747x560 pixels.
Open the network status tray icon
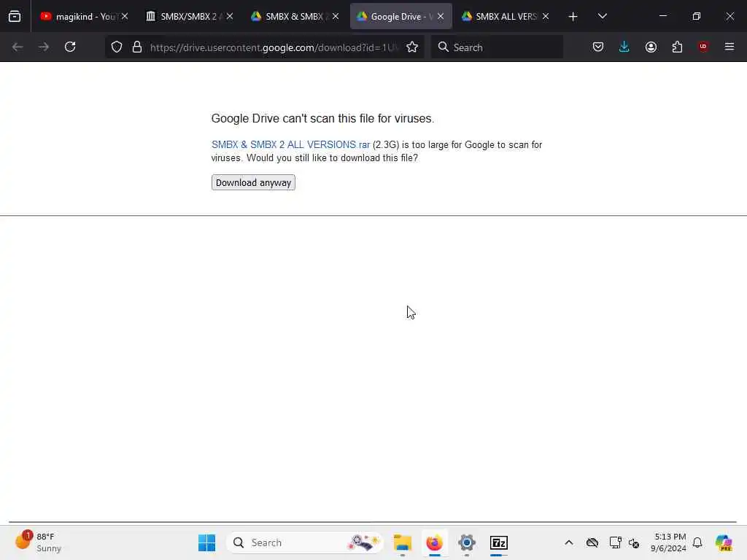click(615, 542)
